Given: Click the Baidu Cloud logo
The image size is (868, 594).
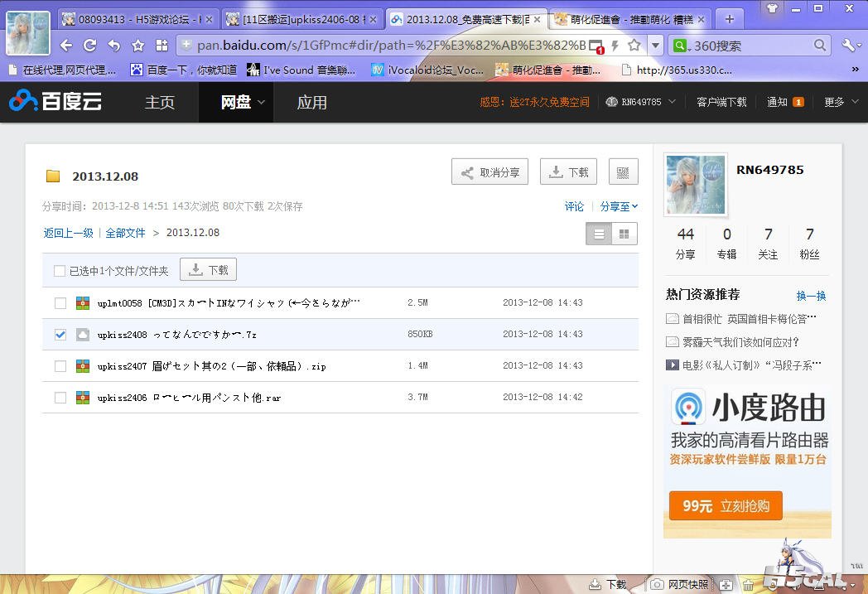Looking at the screenshot, I should [55, 102].
